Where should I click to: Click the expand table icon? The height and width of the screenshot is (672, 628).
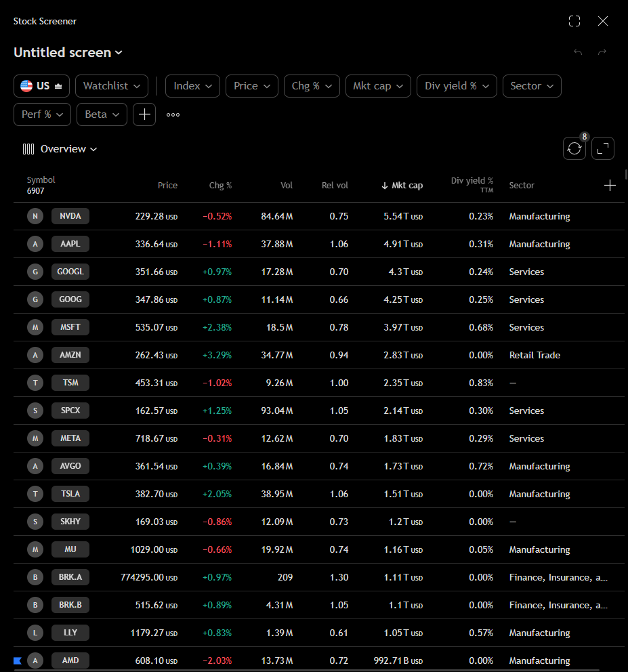tap(603, 148)
